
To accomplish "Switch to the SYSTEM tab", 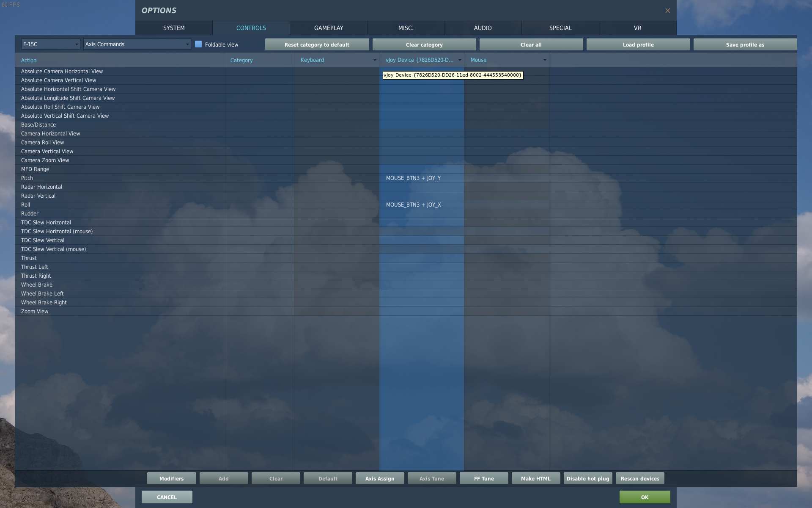I will [174, 28].
